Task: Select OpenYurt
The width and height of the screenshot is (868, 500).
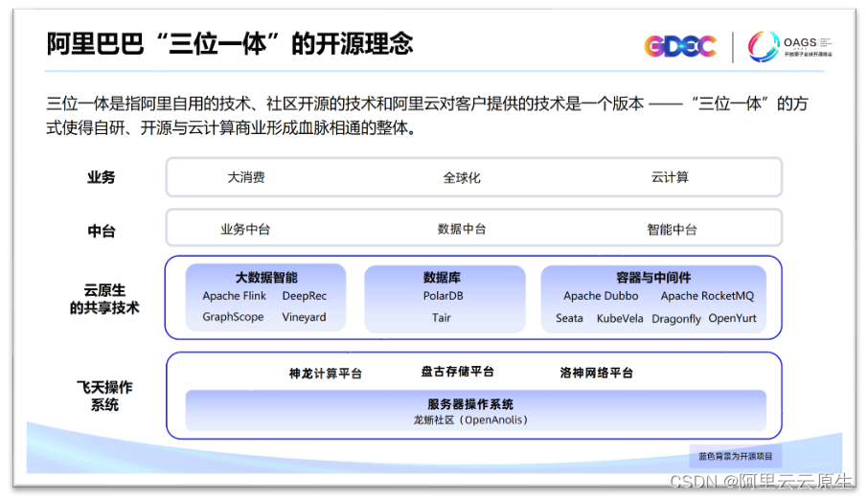Action: [732, 318]
